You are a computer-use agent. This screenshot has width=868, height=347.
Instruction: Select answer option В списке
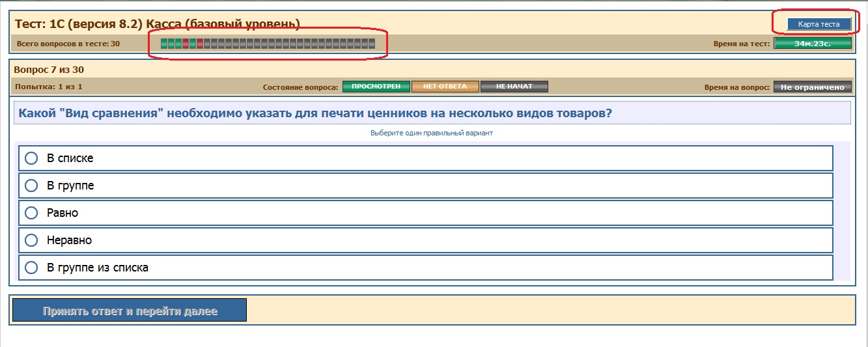point(426,158)
